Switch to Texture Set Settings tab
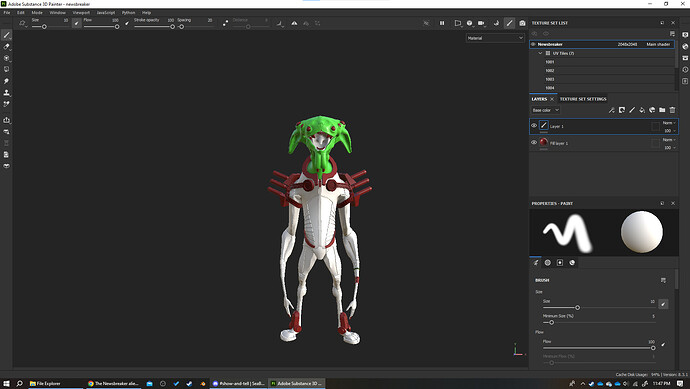Image resolution: width=690 pixels, height=389 pixels. pyautogui.click(x=583, y=99)
